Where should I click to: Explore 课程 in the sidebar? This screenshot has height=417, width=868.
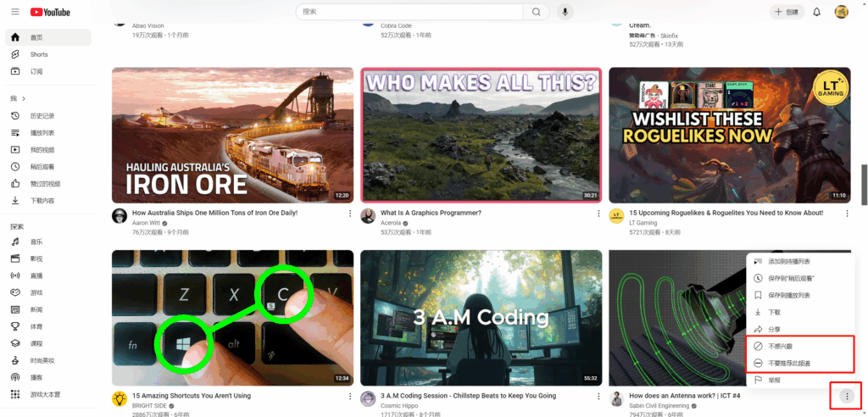click(x=48, y=343)
